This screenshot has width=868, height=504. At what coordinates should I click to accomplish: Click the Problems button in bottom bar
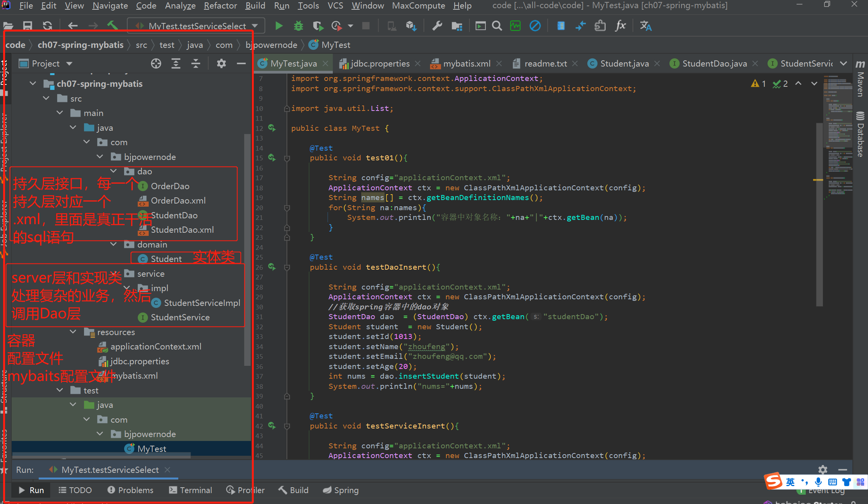pos(130,490)
